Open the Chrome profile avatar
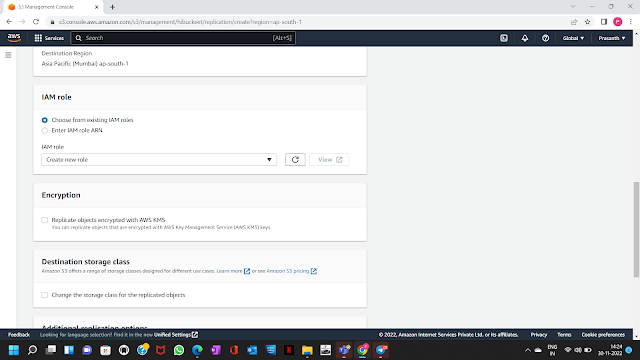Viewport: 640px width, 360px height. (x=618, y=22)
